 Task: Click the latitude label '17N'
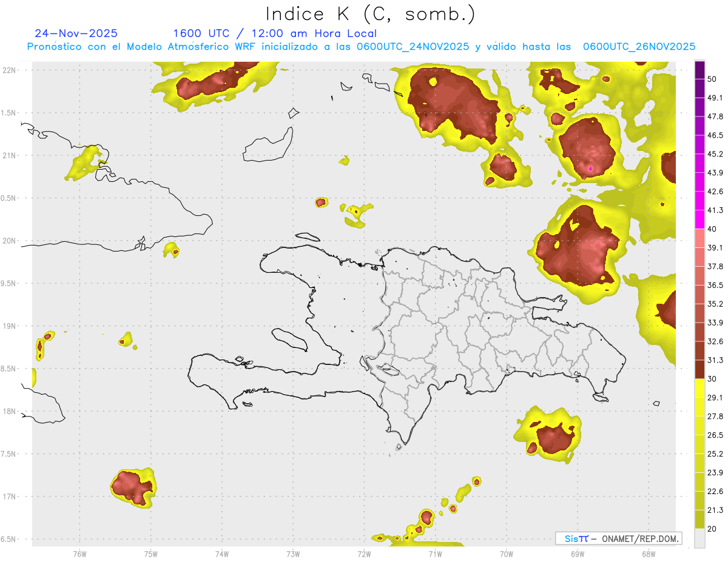(x=10, y=497)
